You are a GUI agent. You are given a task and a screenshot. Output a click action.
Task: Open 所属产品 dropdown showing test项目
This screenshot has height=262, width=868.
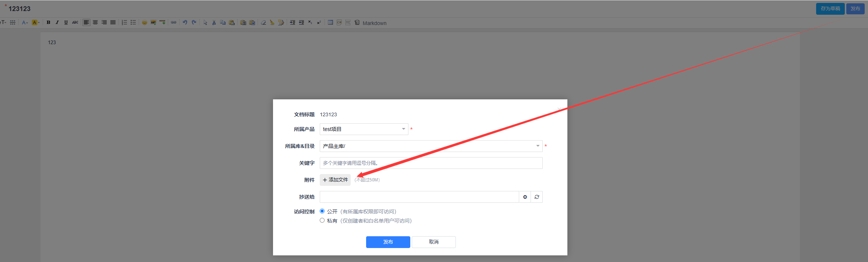point(364,129)
